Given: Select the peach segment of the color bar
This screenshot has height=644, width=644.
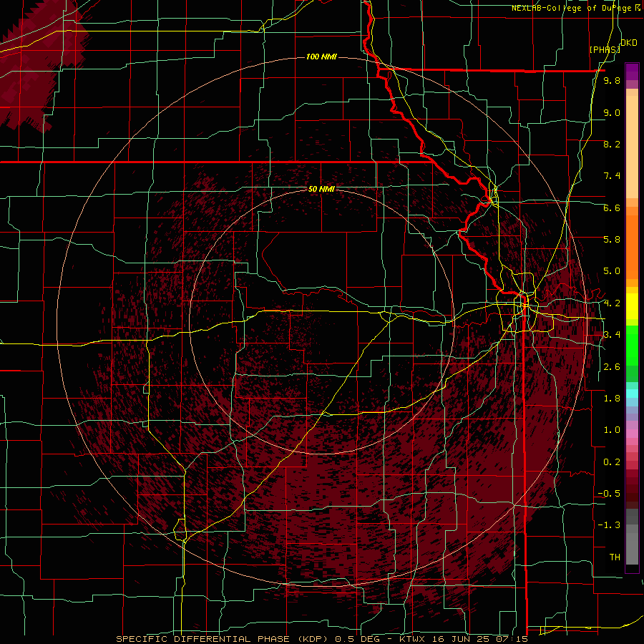Looking at the screenshot, I should click(x=632, y=144).
